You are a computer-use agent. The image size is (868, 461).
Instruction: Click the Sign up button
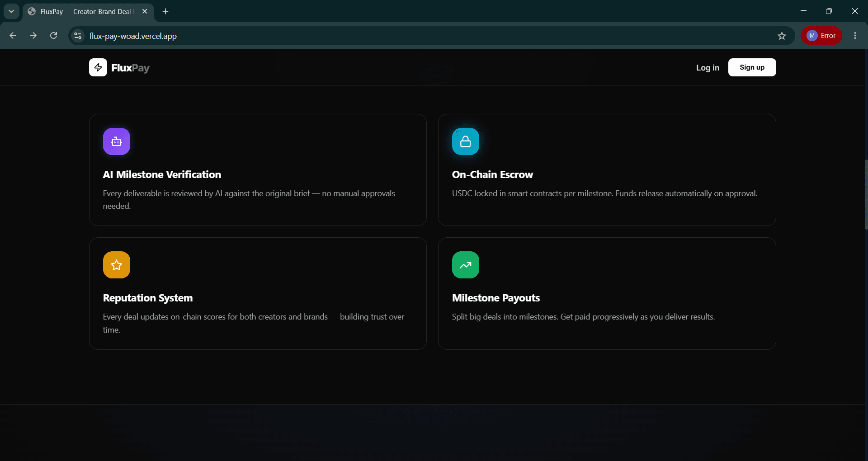click(x=752, y=67)
